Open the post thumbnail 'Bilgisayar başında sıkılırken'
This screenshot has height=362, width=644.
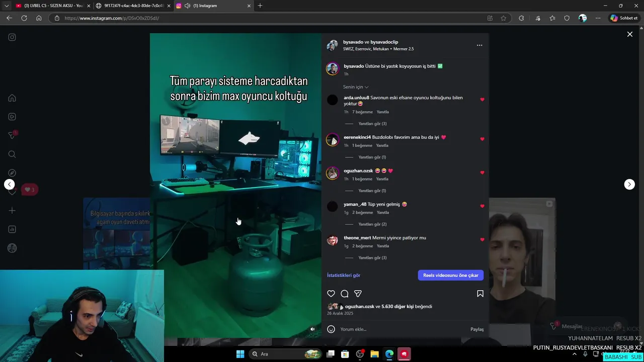click(x=117, y=234)
